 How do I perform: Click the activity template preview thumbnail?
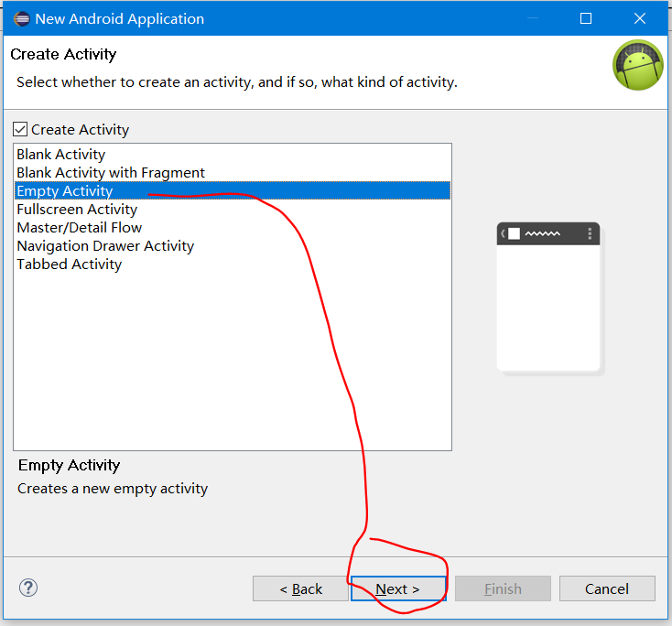tap(549, 297)
